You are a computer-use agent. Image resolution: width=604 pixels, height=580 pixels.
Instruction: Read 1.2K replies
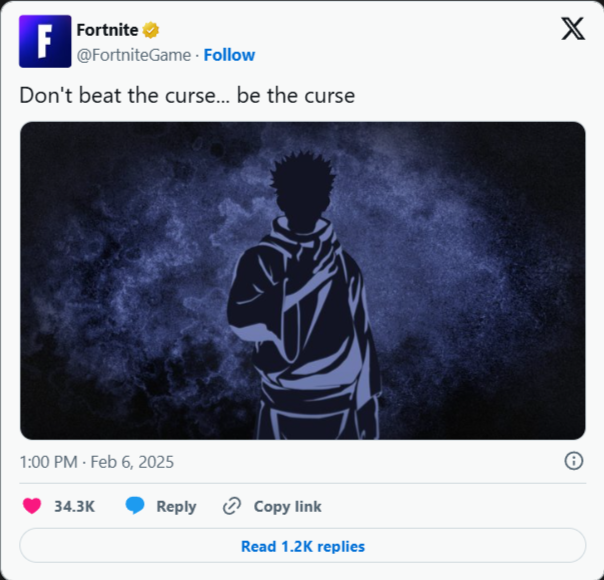tap(303, 546)
